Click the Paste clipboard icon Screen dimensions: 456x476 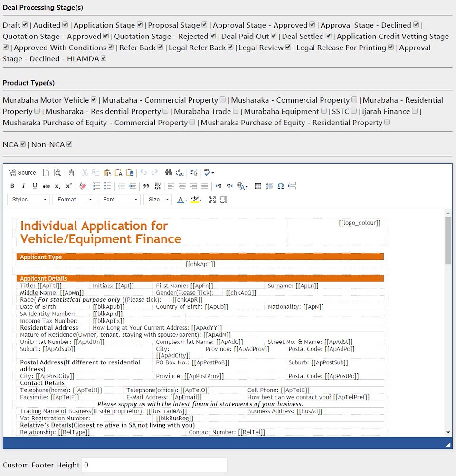(x=107, y=173)
